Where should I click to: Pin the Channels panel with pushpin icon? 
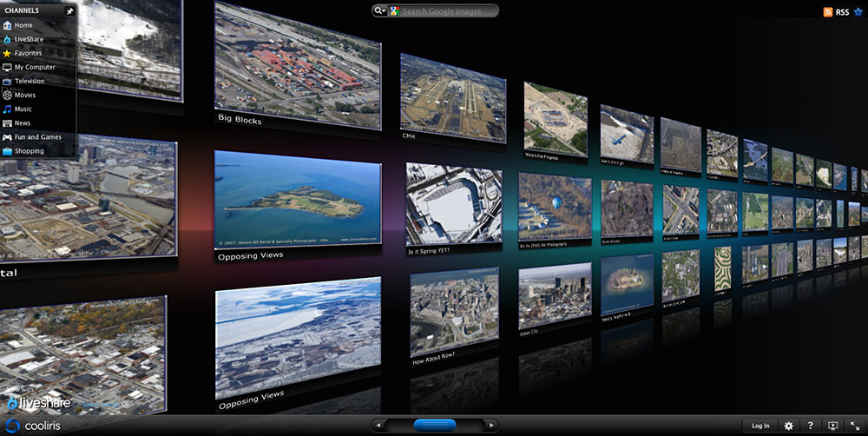tap(69, 11)
